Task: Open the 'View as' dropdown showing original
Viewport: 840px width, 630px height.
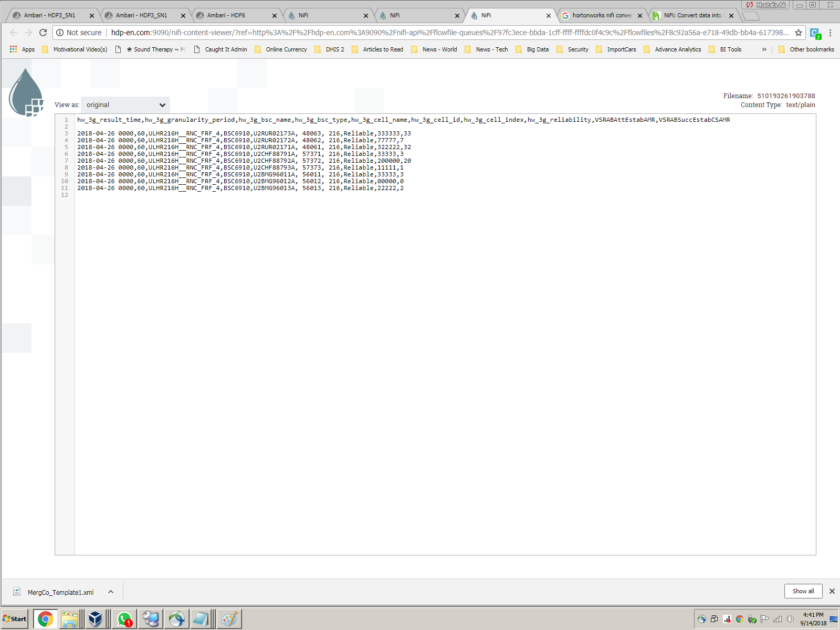Action: click(125, 104)
